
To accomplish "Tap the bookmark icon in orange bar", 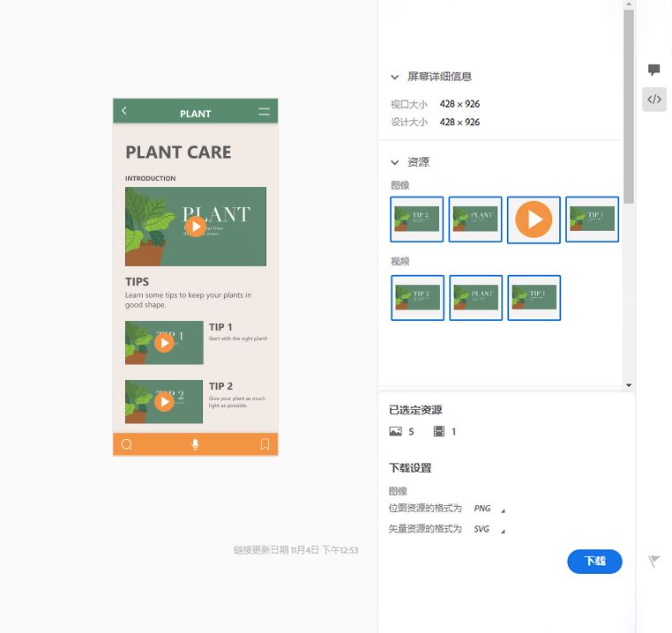I will [265, 444].
